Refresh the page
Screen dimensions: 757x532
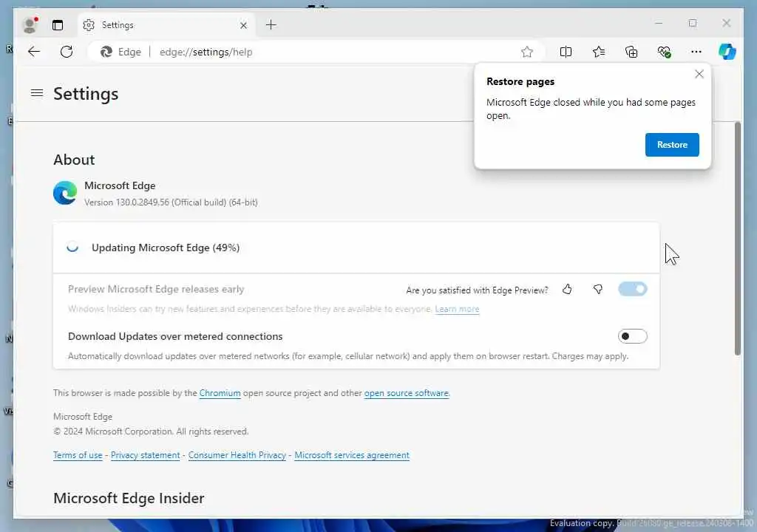click(x=67, y=52)
